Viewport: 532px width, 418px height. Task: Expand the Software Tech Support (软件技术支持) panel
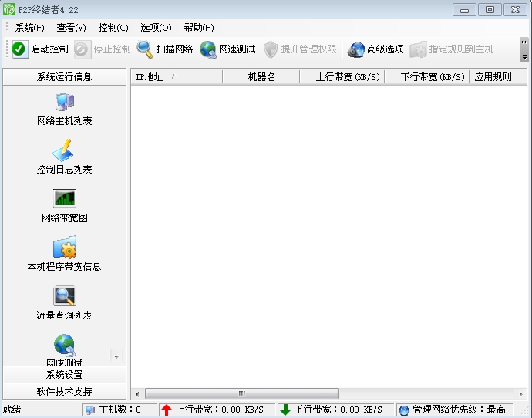(65, 392)
